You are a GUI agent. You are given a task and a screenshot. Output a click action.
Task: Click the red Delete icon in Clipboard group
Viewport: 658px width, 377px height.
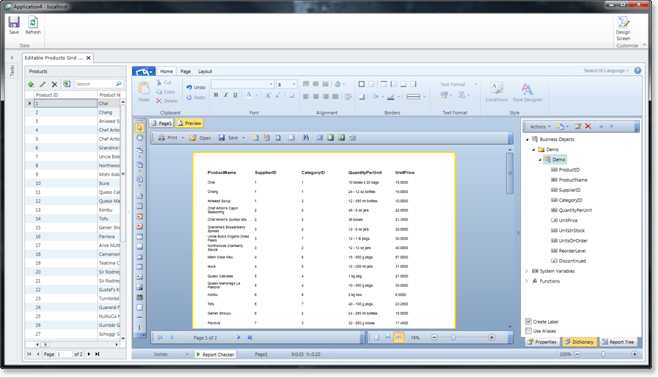[159, 101]
